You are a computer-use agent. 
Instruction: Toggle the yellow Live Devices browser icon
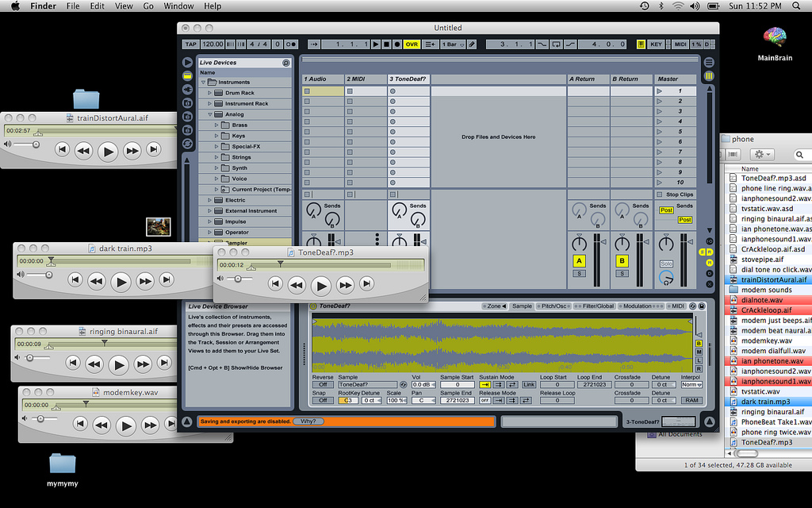point(187,75)
